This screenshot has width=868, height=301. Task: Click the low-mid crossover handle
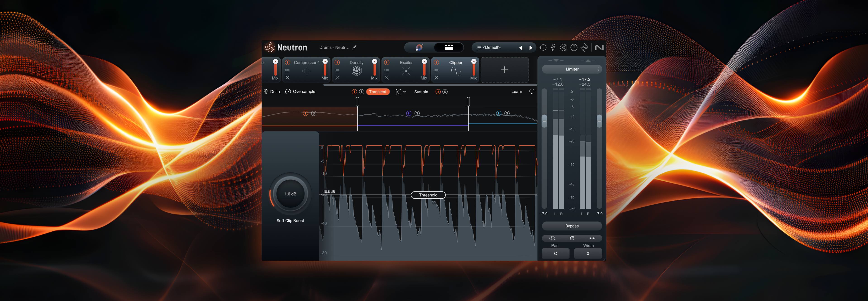coord(358,102)
